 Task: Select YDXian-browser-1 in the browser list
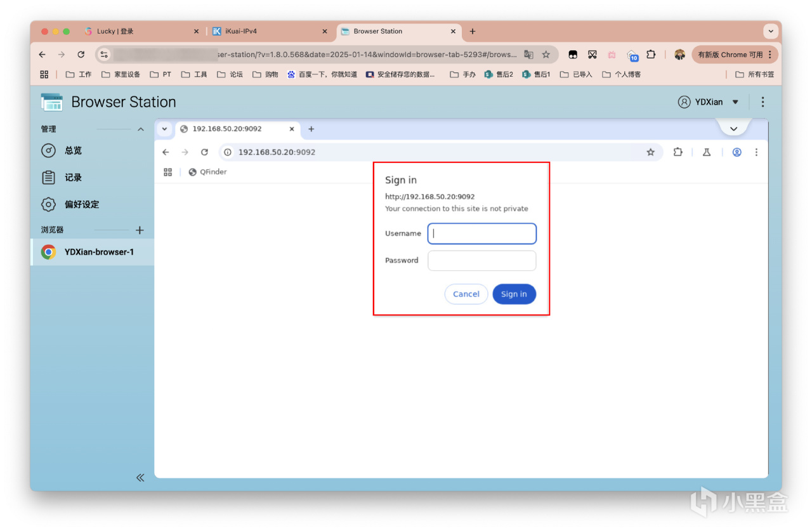(x=92, y=252)
